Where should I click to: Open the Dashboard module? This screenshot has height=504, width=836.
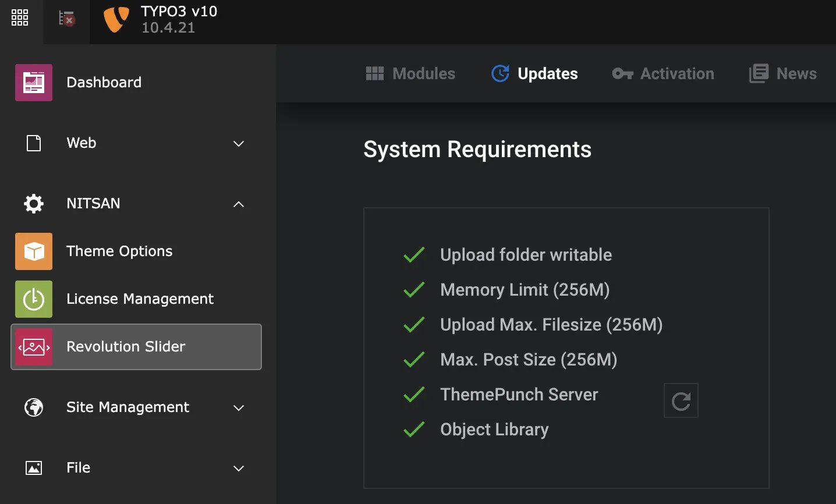click(x=136, y=83)
